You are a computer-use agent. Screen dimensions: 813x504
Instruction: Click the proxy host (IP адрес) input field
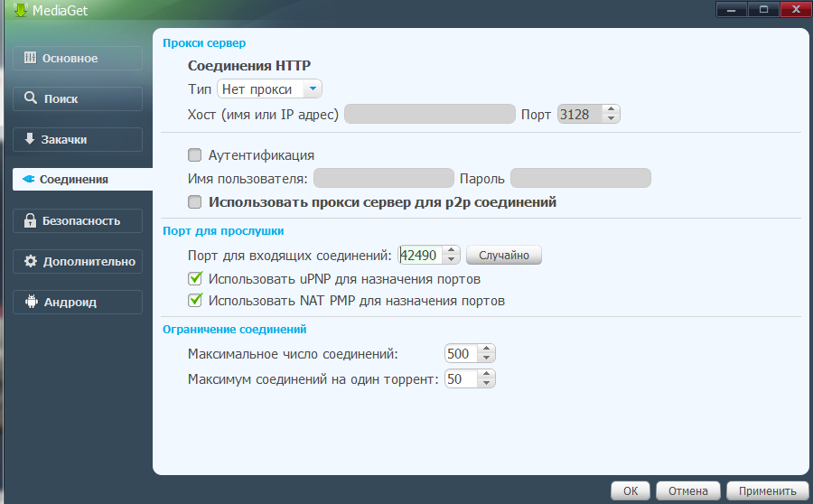[x=430, y=114]
